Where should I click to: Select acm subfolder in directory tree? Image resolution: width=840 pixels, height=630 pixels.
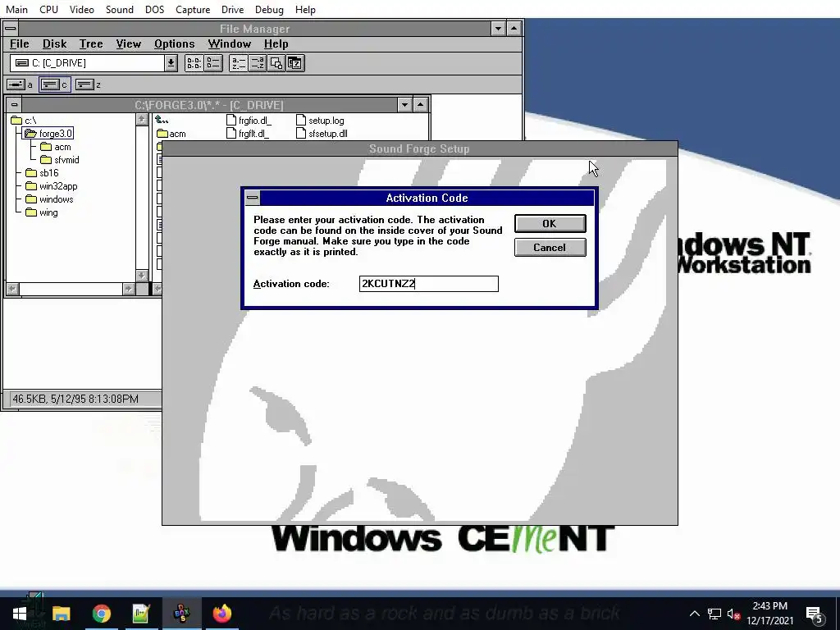coord(56,147)
